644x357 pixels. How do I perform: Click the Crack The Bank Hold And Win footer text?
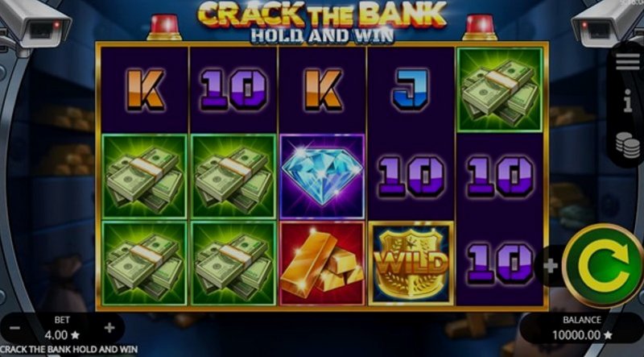point(69,350)
